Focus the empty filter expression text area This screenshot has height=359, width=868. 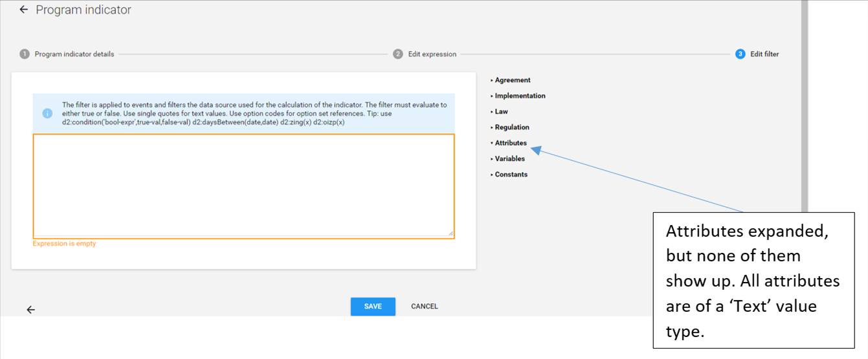(x=243, y=186)
